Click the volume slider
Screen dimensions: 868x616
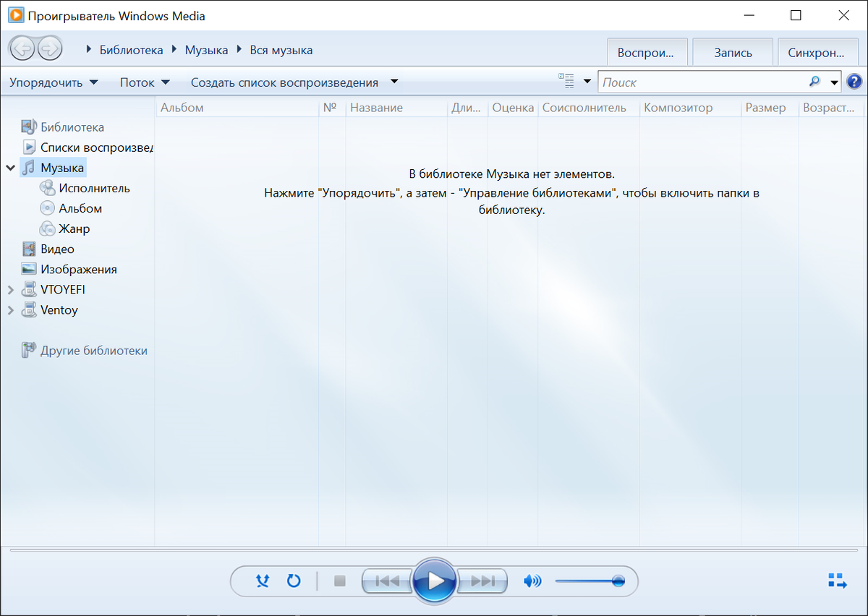pos(590,581)
